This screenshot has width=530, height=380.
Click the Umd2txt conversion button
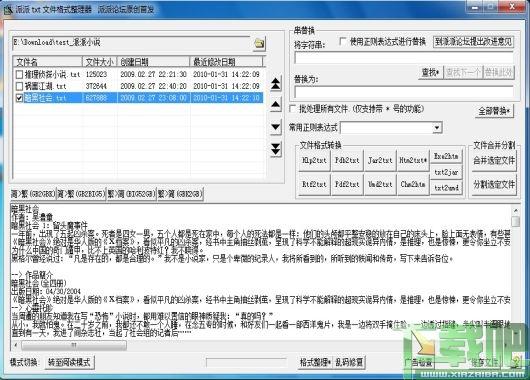click(x=380, y=185)
